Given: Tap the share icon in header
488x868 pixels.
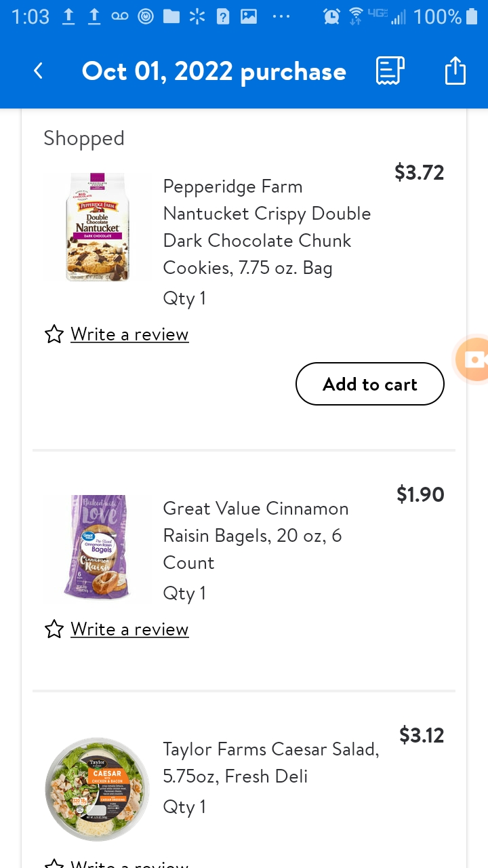Looking at the screenshot, I should pyautogui.click(x=455, y=71).
